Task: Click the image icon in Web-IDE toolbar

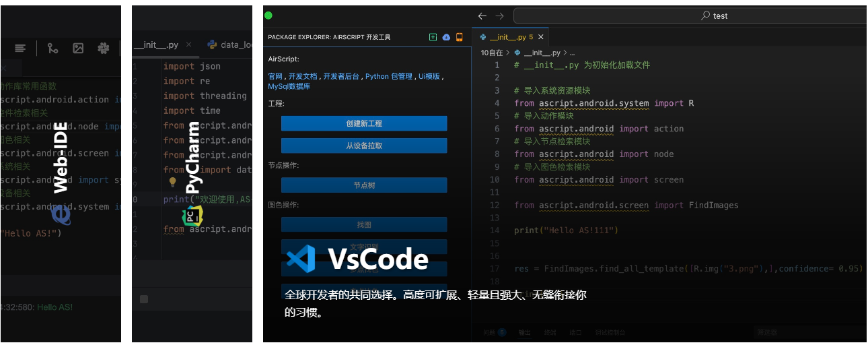Action: (x=78, y=48)
